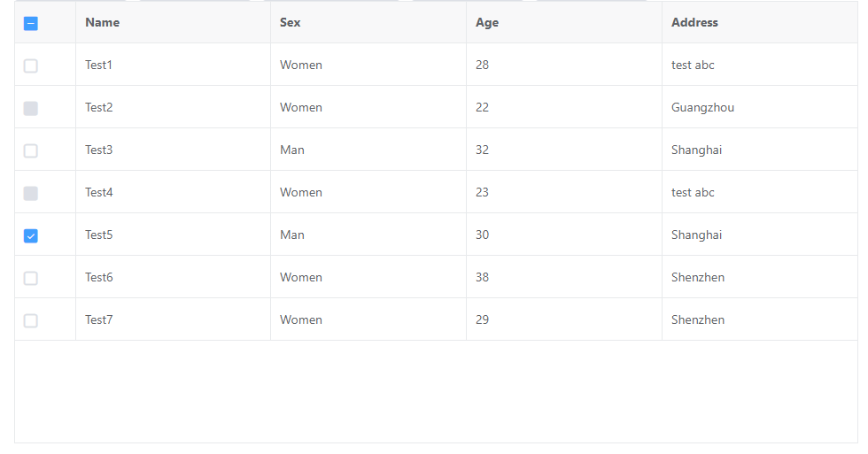Click the Test5 name cell

[99, 235]
